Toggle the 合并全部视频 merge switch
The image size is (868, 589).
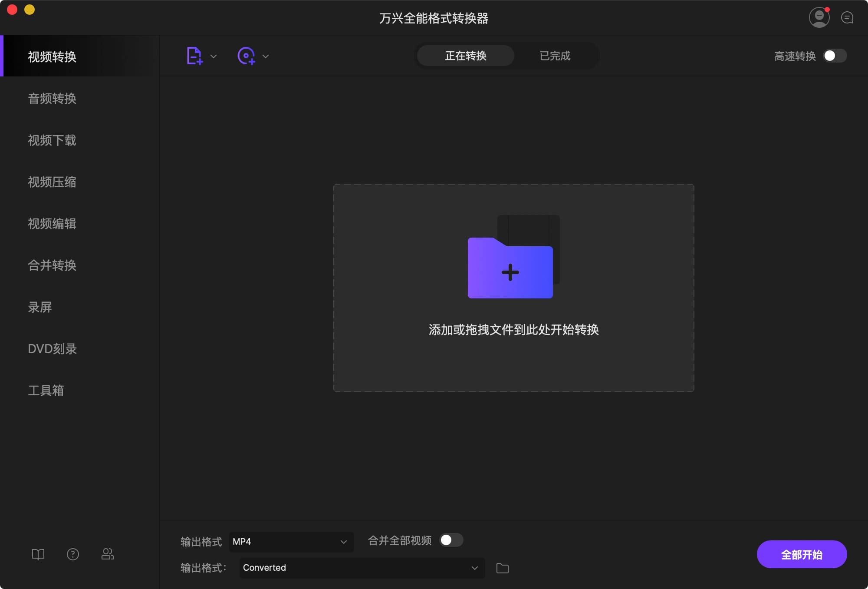[x=451, y=540]
